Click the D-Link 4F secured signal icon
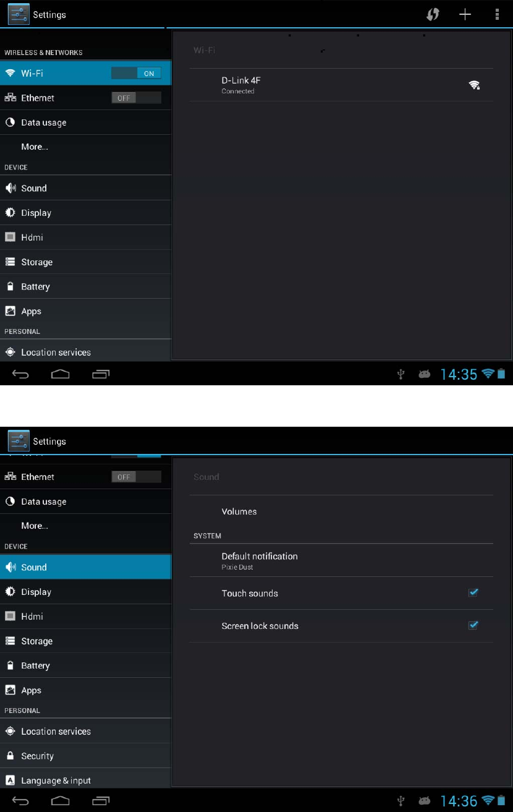This screenshot has width=513, height=812. [x=474, y=85]
